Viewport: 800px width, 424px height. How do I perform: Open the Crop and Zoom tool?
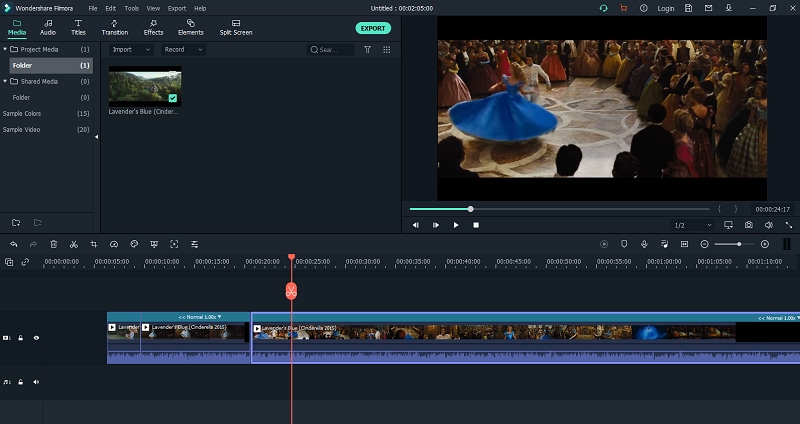point(94,244)
